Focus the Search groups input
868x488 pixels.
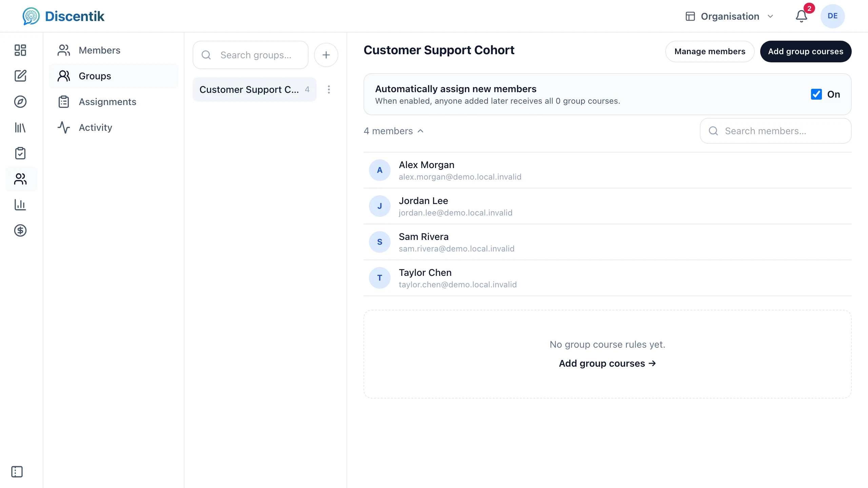(251, 55)
